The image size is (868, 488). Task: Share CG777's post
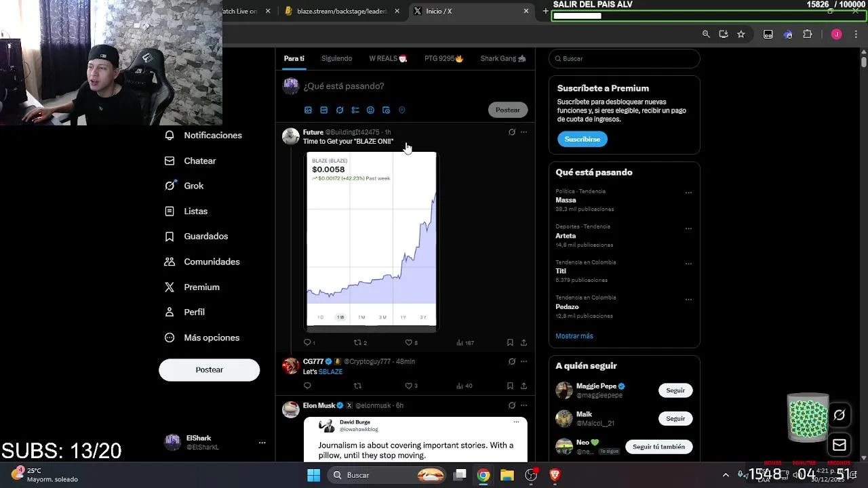click(524, 386)
